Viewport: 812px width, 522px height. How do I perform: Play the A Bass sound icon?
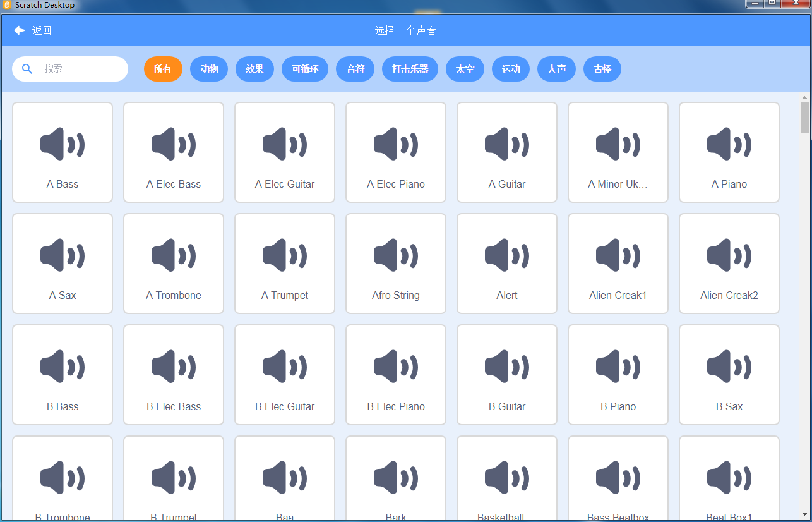coord(62,143)
